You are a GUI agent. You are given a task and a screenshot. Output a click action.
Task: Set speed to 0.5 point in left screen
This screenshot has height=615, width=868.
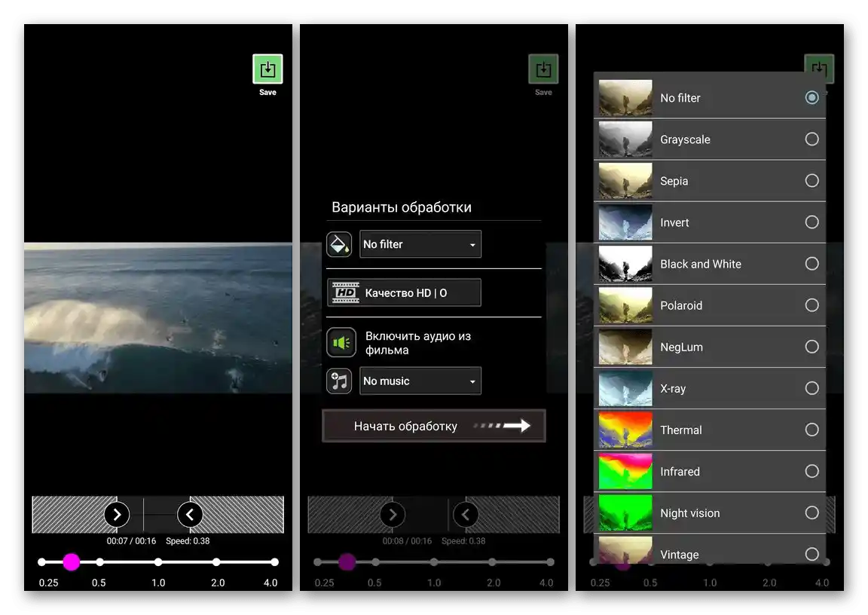[99, 561]
